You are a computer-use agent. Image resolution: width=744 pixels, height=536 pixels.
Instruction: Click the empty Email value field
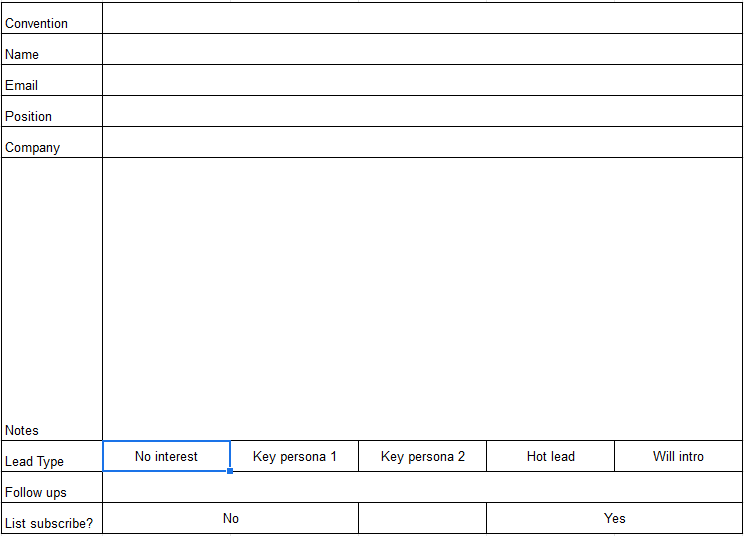pyautogui.click(x=422, y=80)
